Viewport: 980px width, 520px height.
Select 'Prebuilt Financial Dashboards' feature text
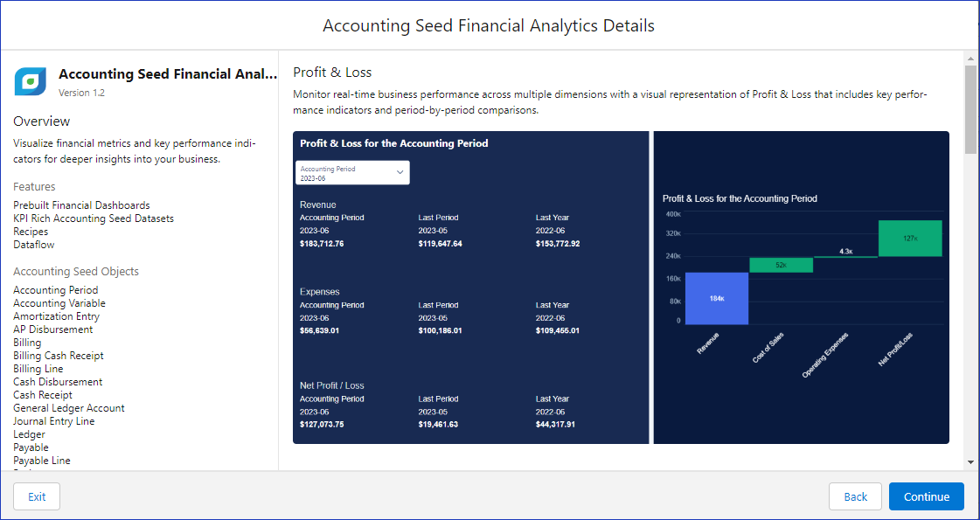[x=81, y=205]
